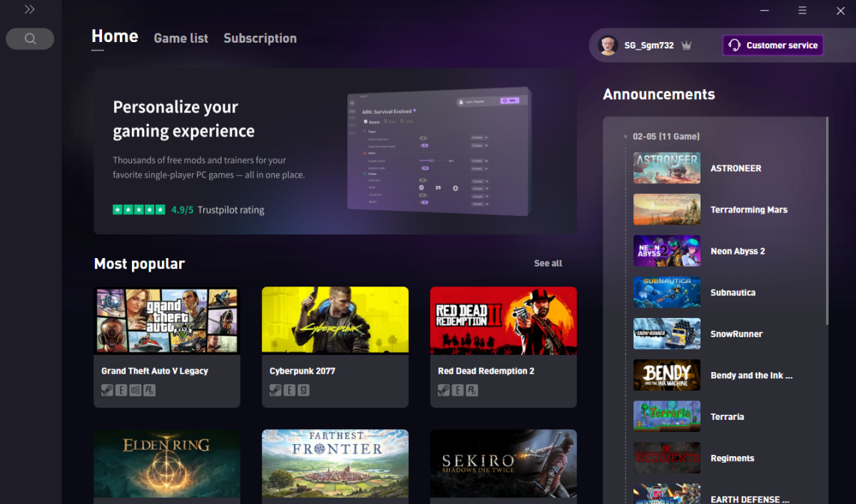
Task: Open Customer service support
Action: (773, 46)
